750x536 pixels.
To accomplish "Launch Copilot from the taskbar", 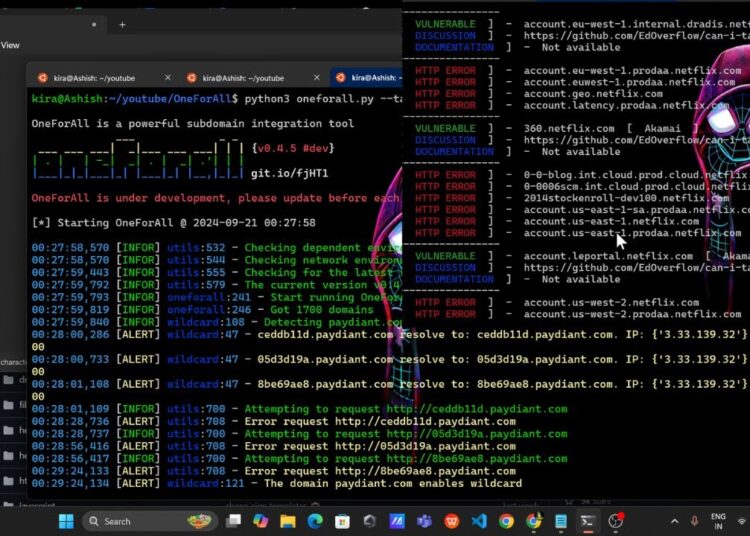I will click(x=261, y=521).
